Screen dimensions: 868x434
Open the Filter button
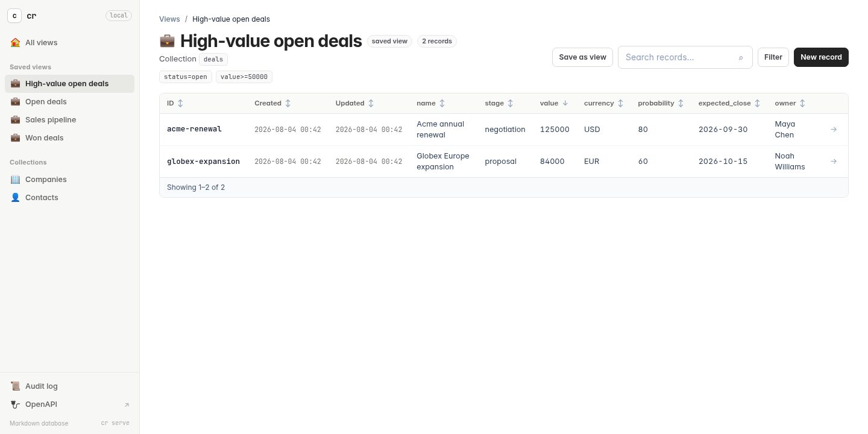pyautogui.click(x=773, y=57)
